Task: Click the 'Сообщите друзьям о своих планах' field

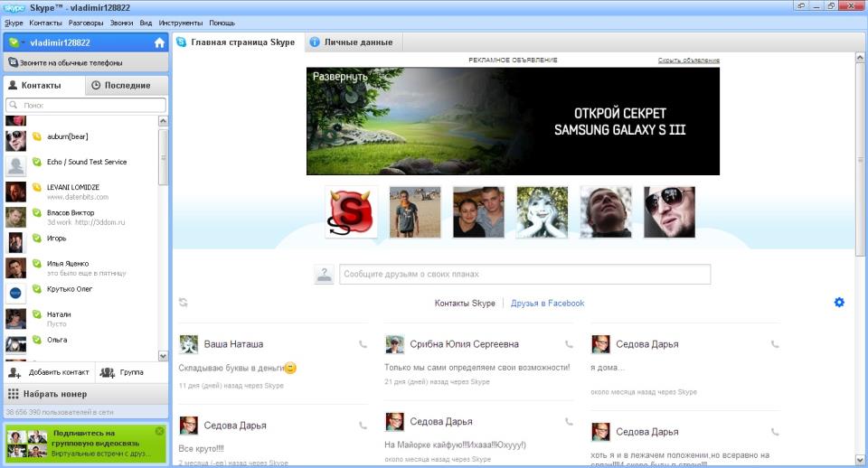Action: pos(524,274)
